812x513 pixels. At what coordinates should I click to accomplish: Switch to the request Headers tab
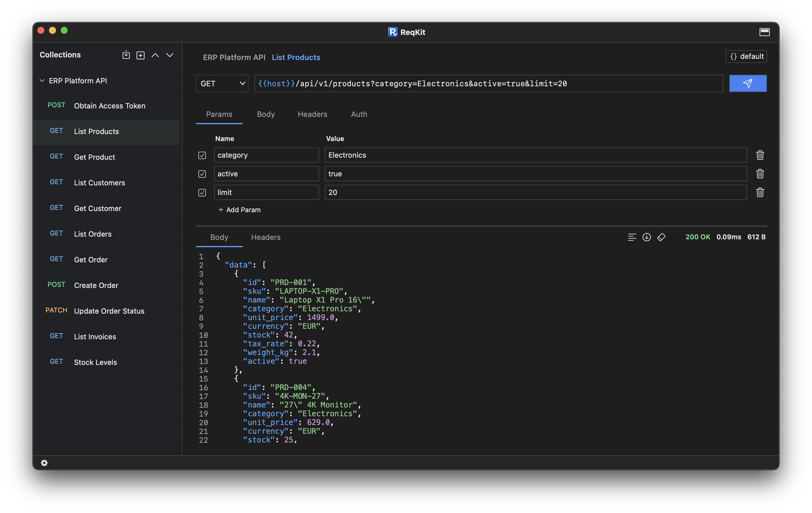pos(312,114)
